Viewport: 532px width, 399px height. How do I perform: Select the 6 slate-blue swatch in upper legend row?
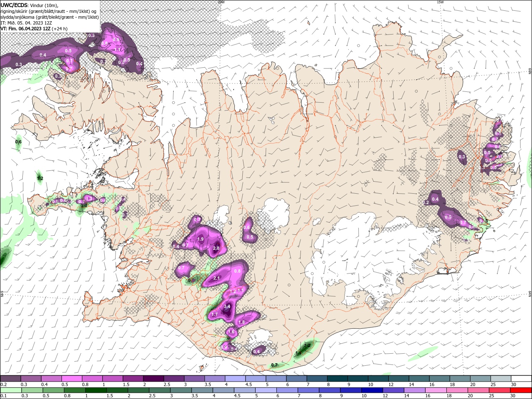click(x=296, y=379)
